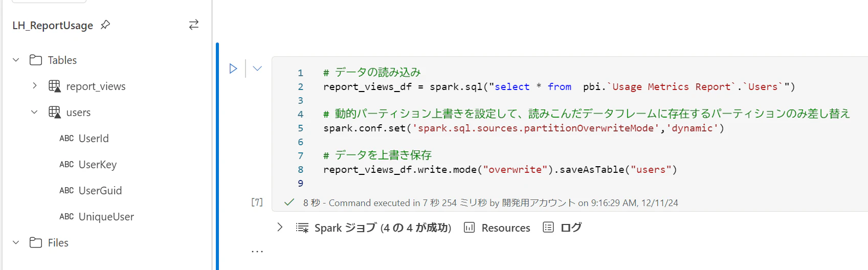Select the UserKey column
This screenshot has width=868, height=270.
click(x=98, y=165)
